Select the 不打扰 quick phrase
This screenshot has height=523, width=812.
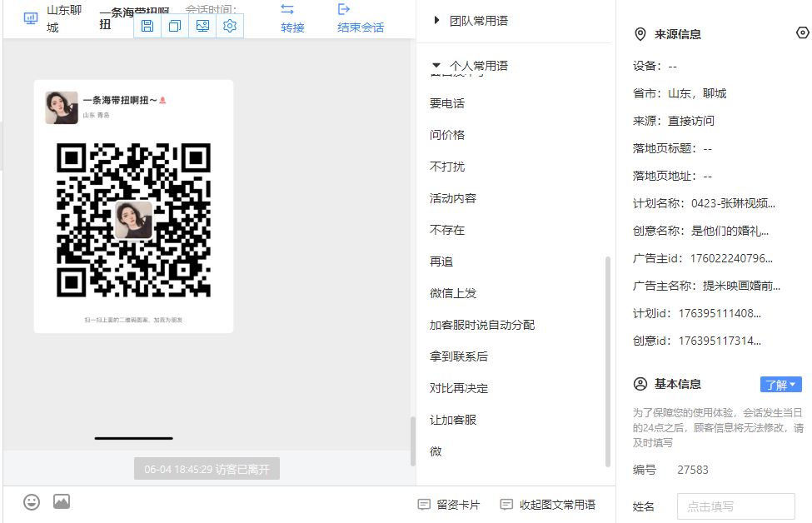[x=447, y=167]
